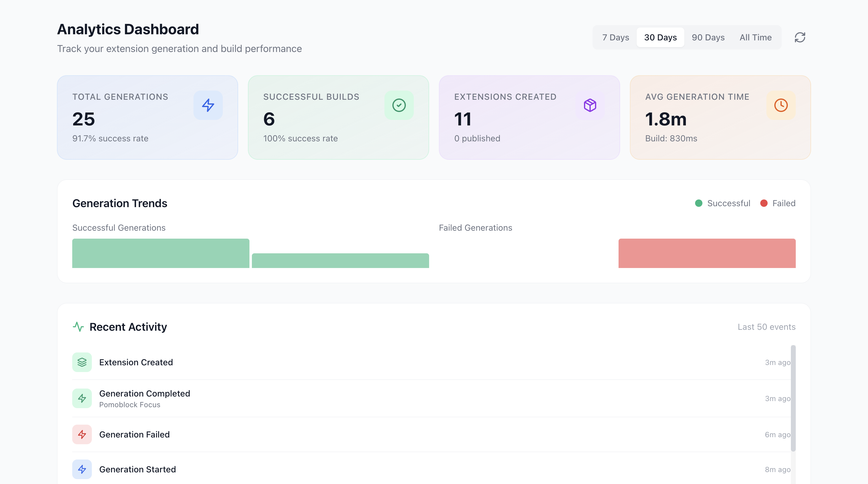The width and height of the screenshot is (868, 484).
Task: Click the green Successful Generations bar
Action: [160, 253]
